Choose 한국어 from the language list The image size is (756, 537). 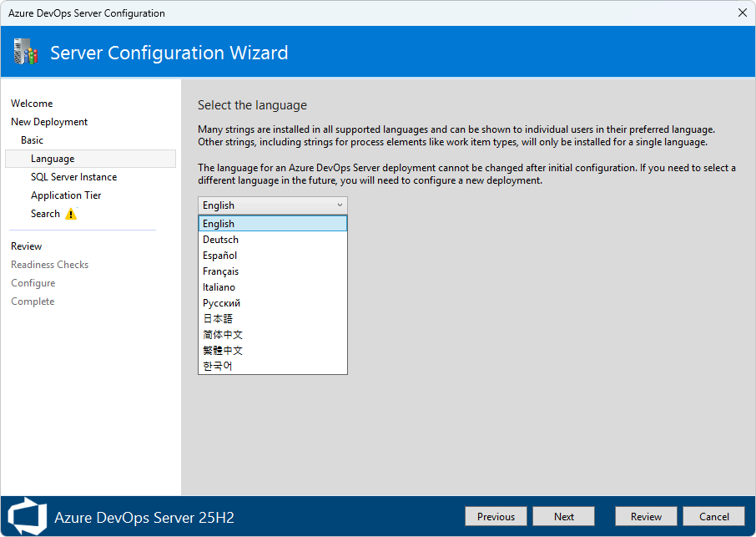coord(272,366)
